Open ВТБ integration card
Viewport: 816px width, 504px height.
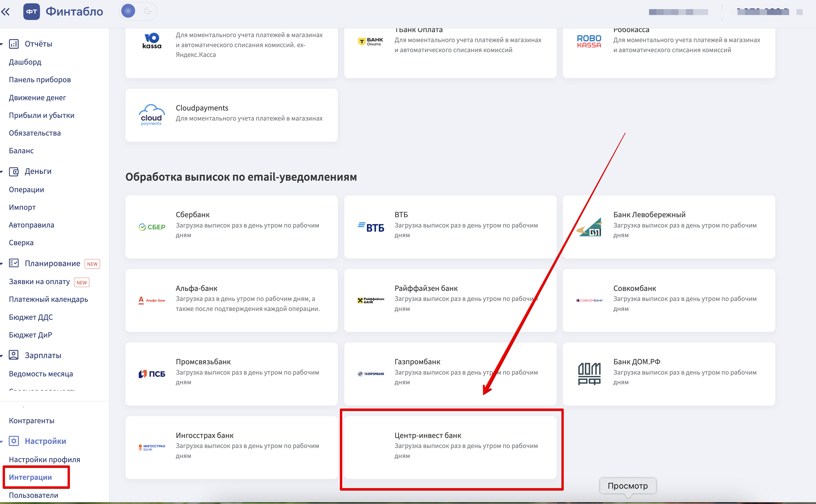point(450,227)
